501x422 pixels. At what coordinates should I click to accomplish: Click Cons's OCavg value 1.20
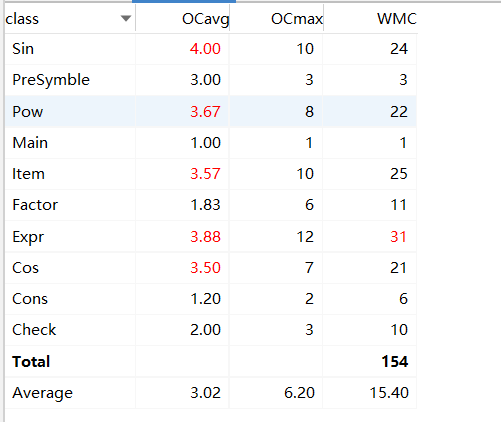point(205,299)
